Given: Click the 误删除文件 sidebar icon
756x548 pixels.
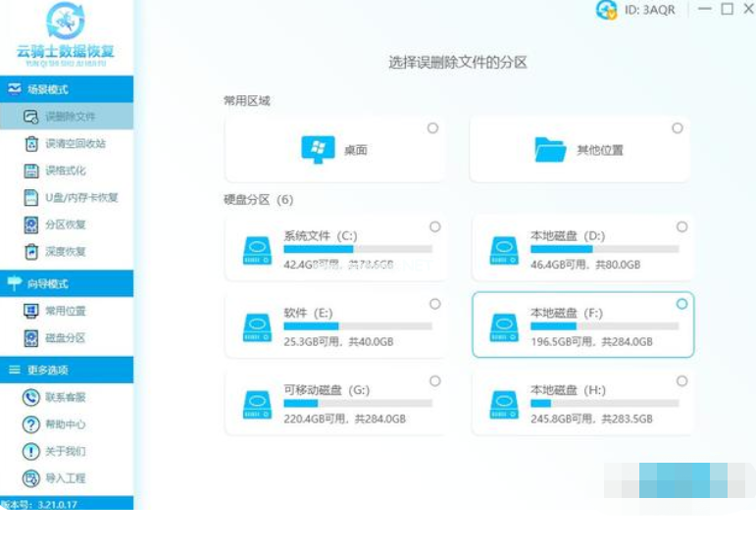Looking at the screenshot, I should (x=30, y=117).
